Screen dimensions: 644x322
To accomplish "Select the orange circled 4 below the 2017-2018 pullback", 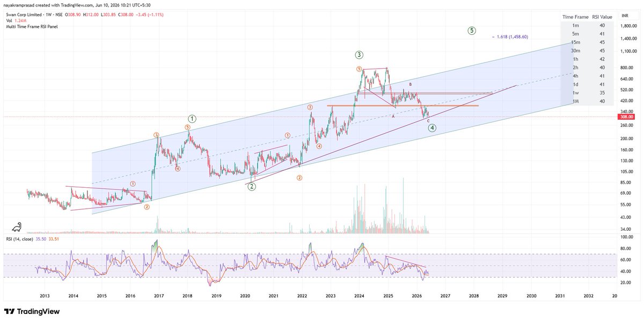I will coord(178,169).
